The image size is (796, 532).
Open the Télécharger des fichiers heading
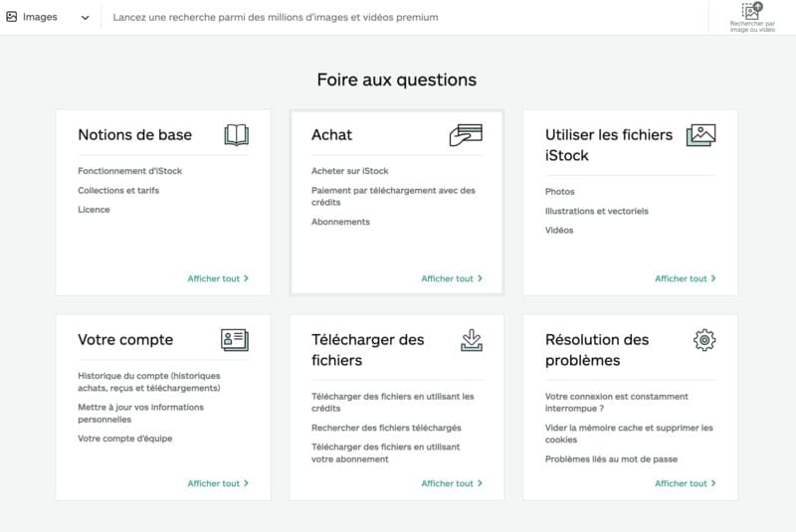[x=367, y=350]
